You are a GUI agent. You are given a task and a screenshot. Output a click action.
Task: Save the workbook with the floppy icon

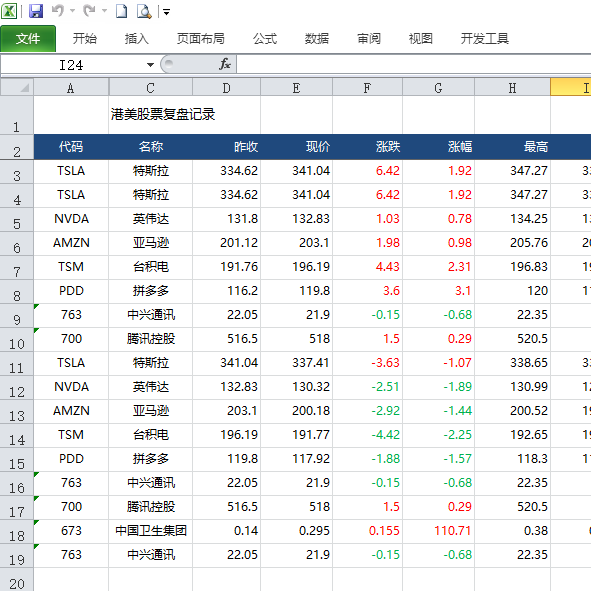(36, 11)
